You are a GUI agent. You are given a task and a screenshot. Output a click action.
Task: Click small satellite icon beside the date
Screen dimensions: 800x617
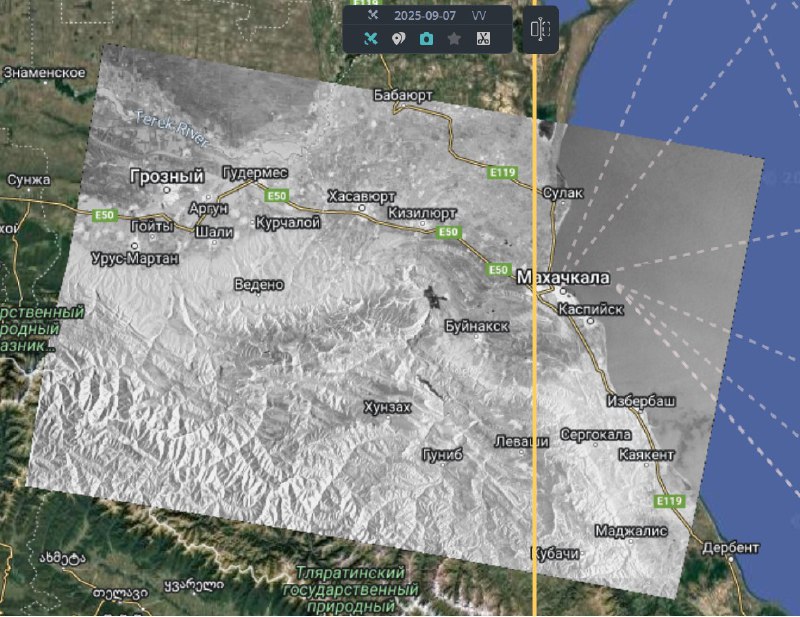pyautogui.click(x=372, y=15)
